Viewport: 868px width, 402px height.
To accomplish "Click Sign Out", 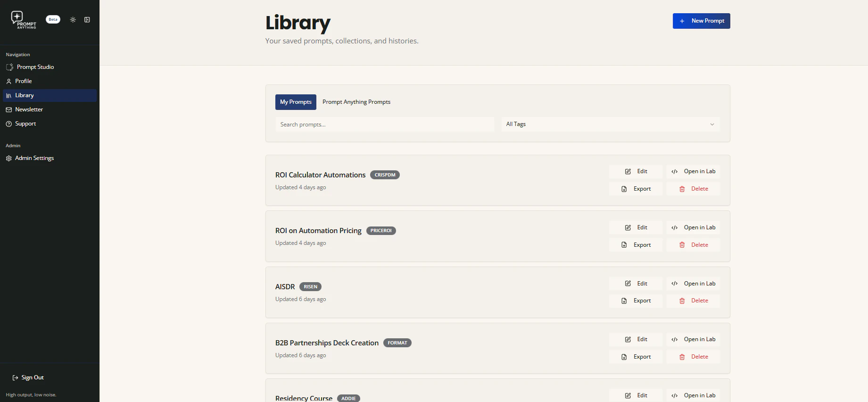I will point(28,377).
